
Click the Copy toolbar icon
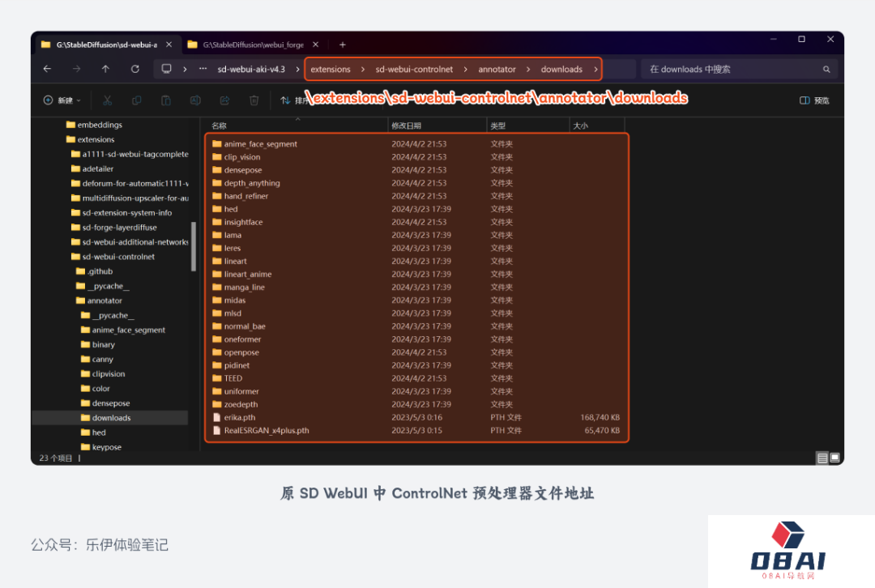coord(136,100)
